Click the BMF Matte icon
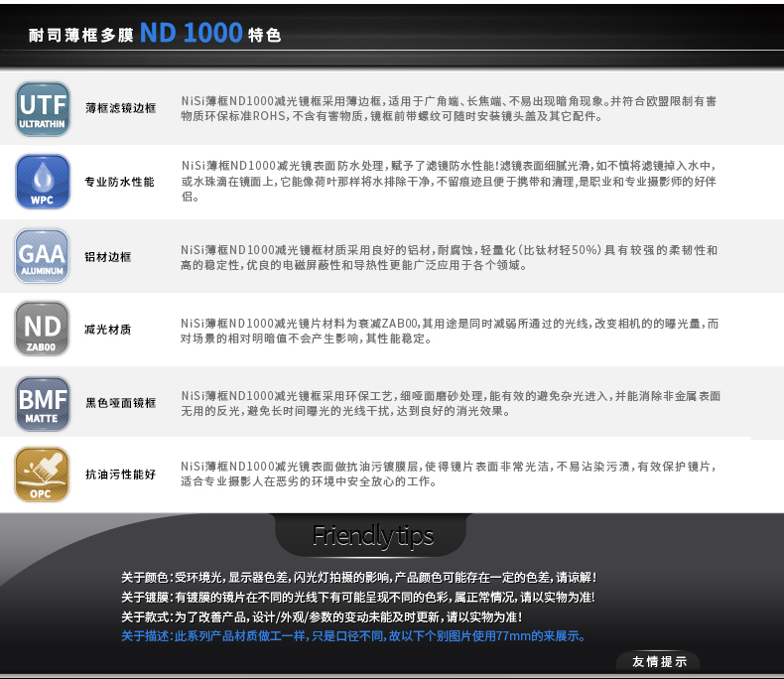The width and height of the screenshot is (784, 679). 43,403
